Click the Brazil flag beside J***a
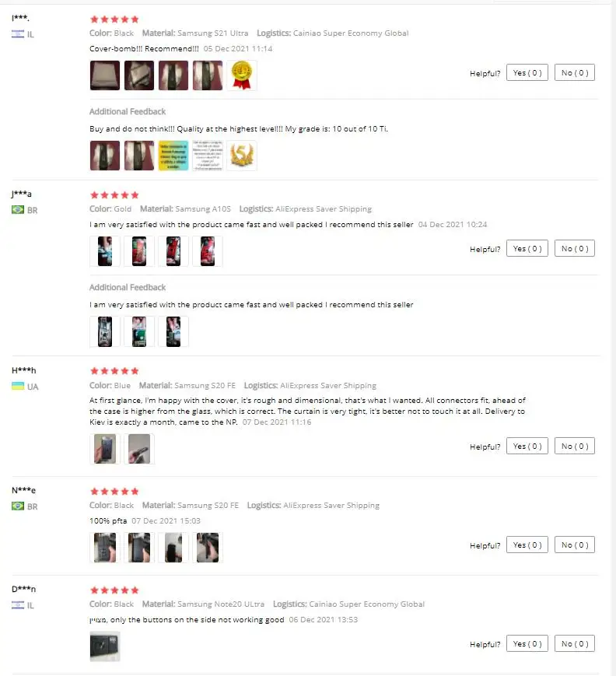 pos(18,209)
